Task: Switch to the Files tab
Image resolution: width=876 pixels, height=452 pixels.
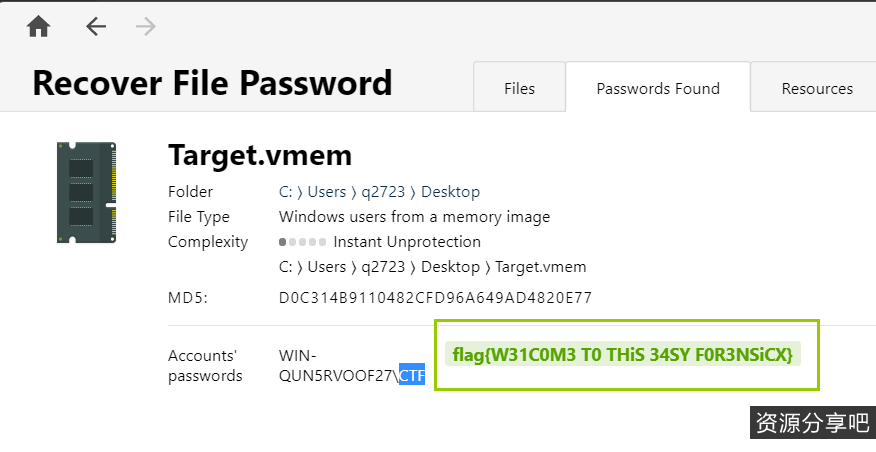Action: coord(519,88)
